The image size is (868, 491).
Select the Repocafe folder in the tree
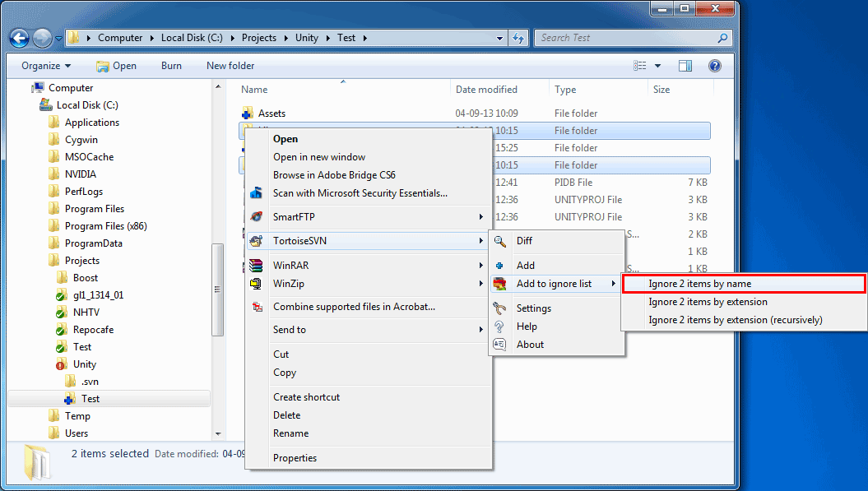tap(93, 329)
